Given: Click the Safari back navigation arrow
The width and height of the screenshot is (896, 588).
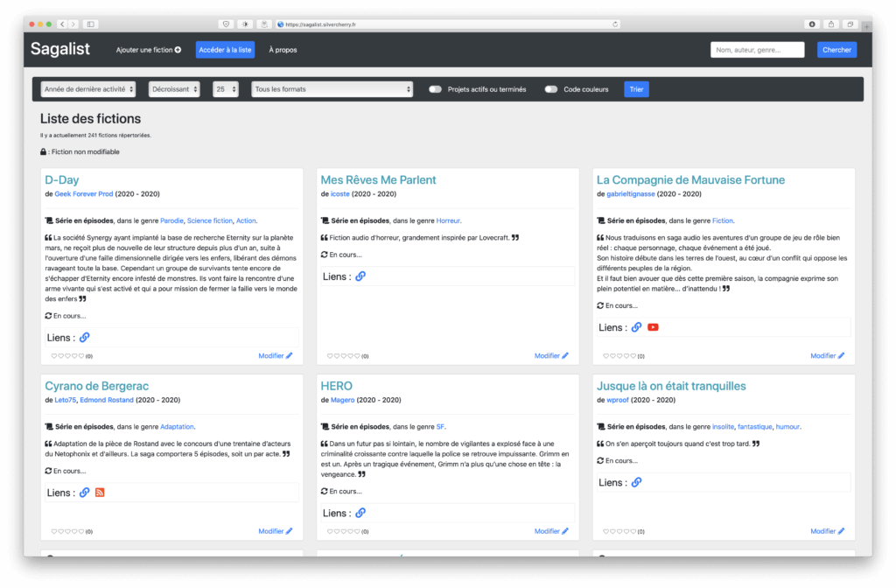Looking at the screenshot, I should click(x=62, y=24).
